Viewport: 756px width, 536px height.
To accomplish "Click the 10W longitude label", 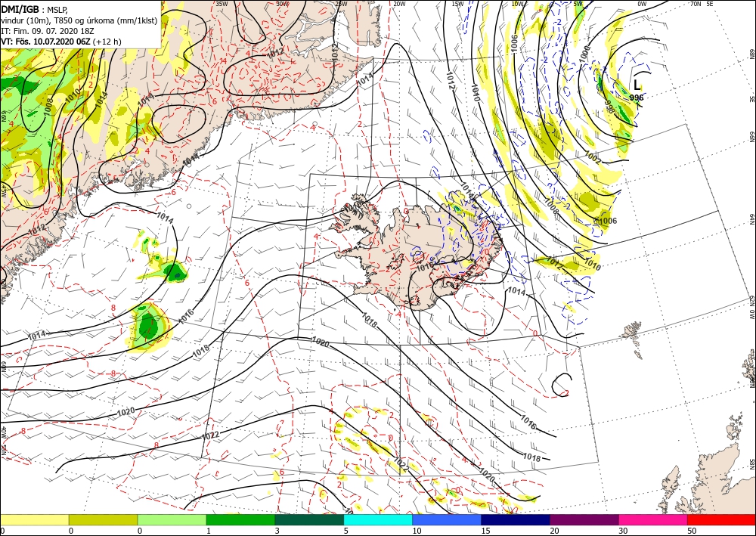I will 517,4.
